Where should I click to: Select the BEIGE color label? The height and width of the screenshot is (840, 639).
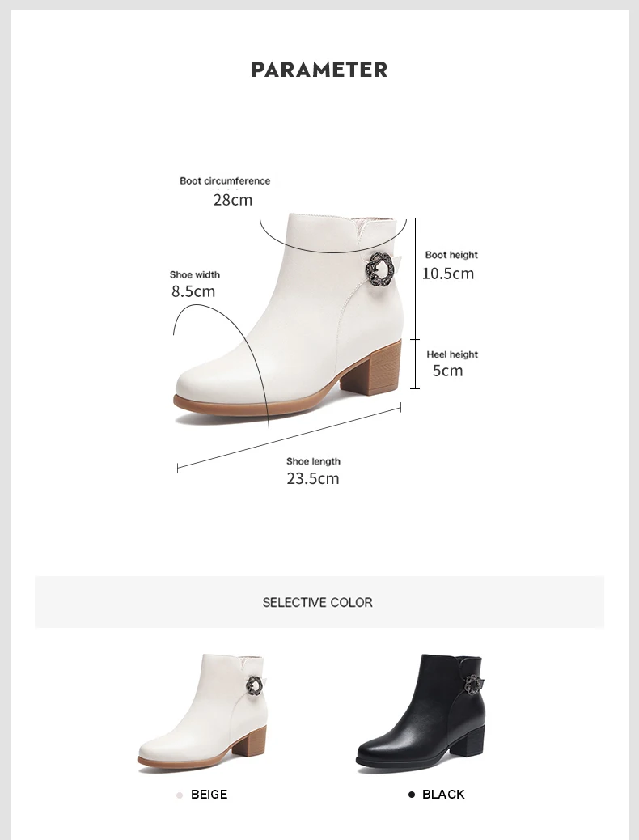point(209,795)
